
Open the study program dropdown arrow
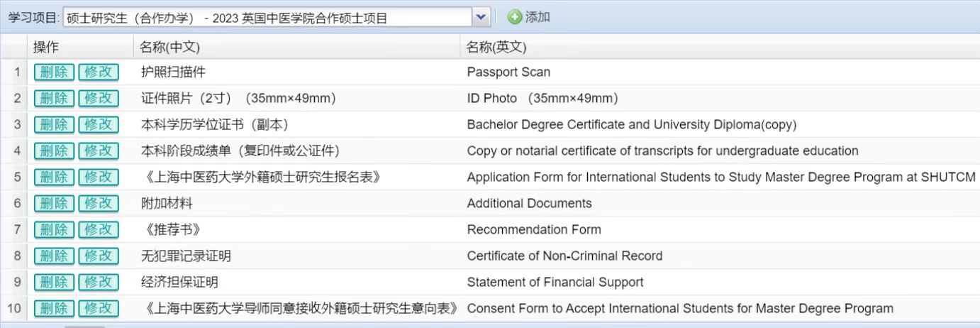tap(481, 17)
